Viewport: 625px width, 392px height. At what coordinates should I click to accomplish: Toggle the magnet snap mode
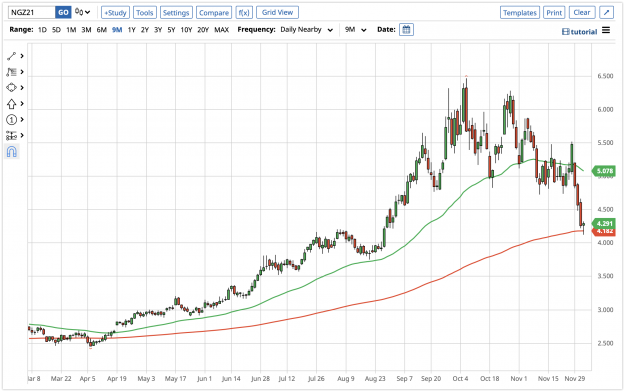pyautogui.click(x=12, y=152)
